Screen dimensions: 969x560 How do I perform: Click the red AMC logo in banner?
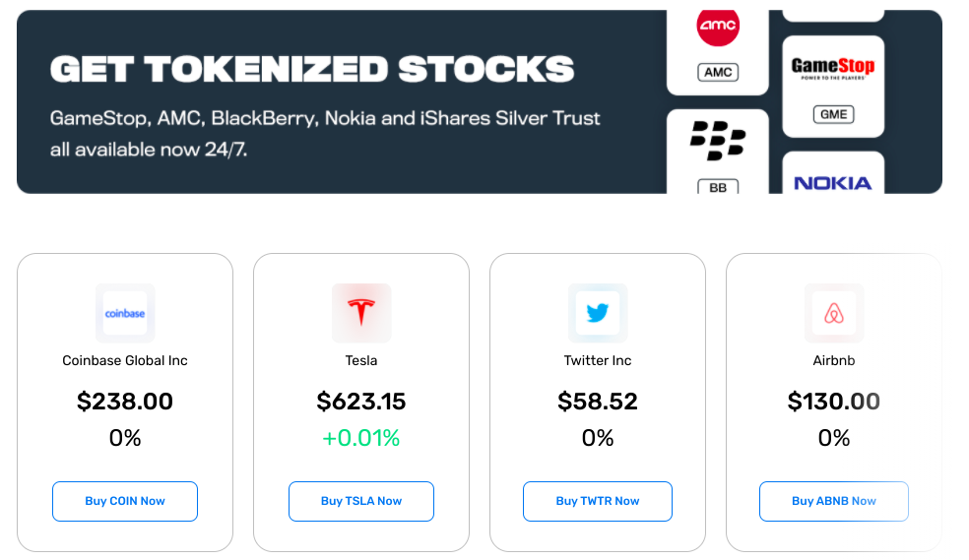[718, 26]
